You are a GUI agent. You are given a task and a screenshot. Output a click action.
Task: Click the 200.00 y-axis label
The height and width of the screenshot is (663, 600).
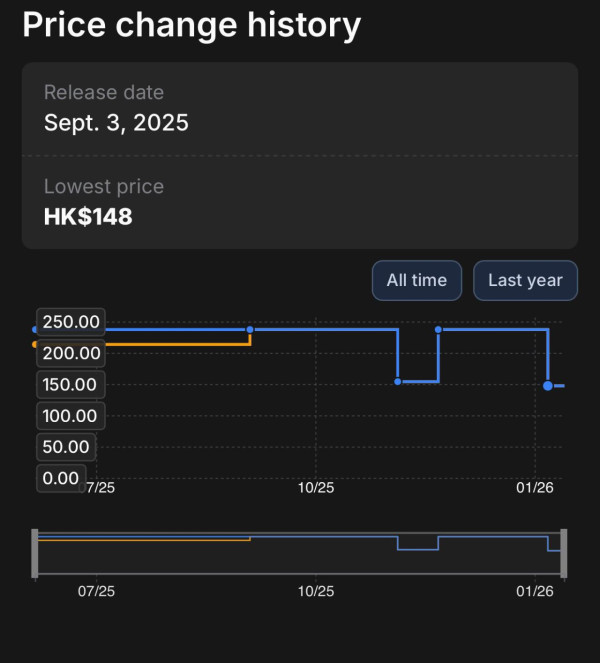[x=70, y=353]
